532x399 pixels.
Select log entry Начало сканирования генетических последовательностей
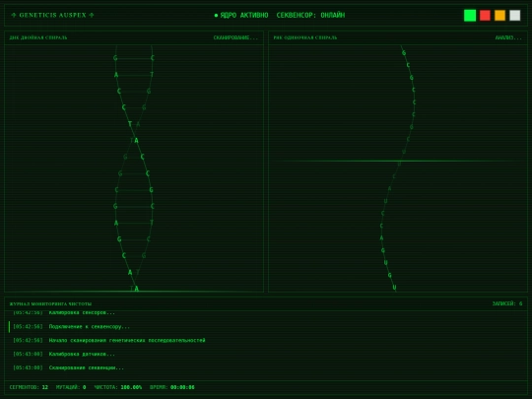266,340
